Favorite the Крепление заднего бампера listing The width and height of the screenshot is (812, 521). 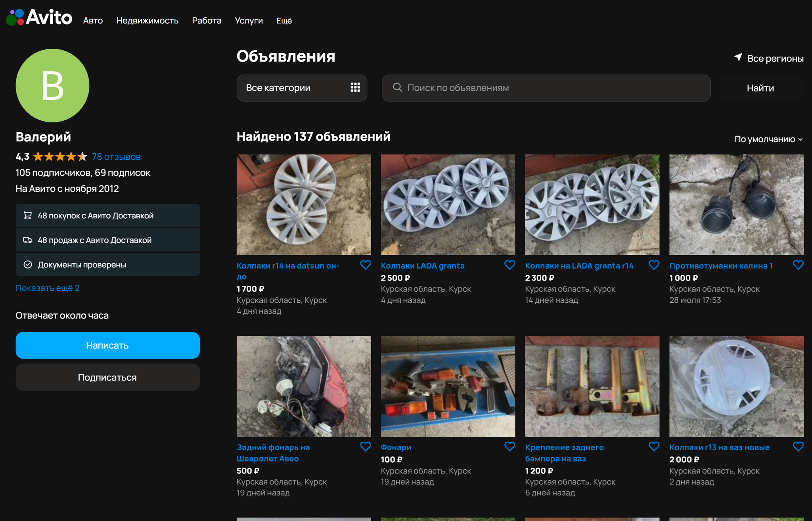point(654,447)
